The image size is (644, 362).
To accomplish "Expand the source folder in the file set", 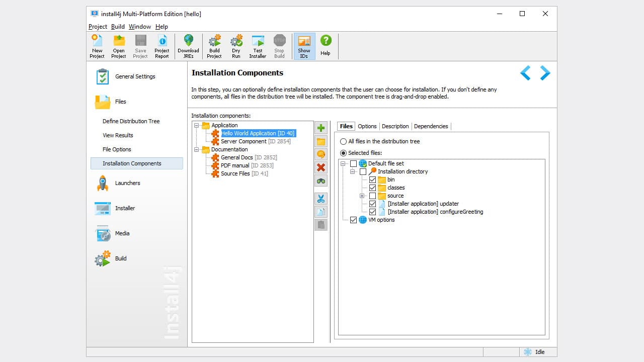I will (363, 196).
